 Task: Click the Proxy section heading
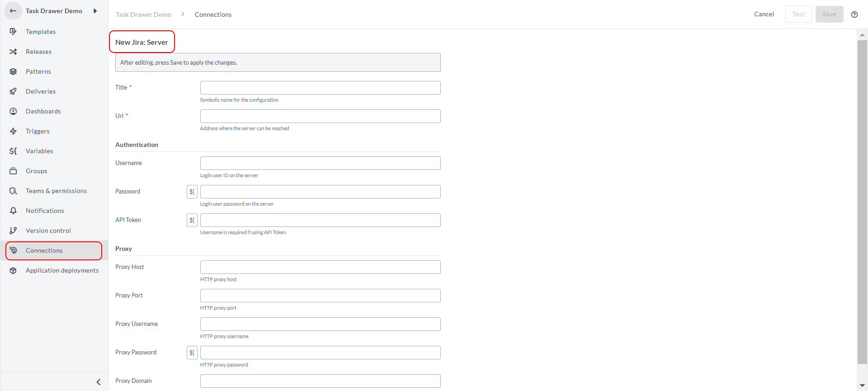[123, 249]
